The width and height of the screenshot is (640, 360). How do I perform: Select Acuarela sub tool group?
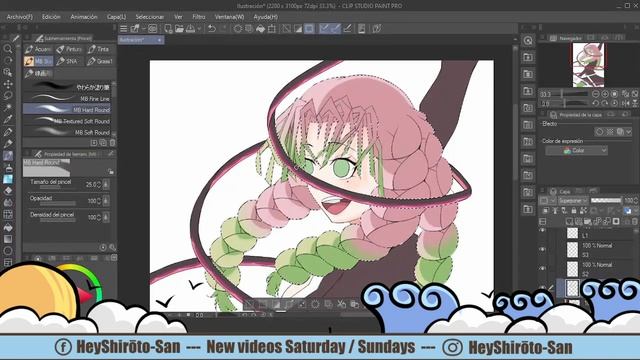[38, 49]
